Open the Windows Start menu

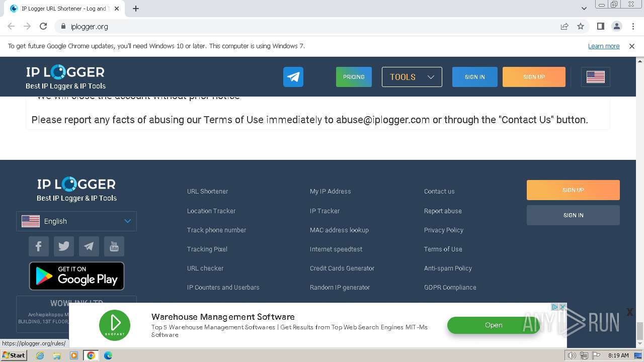[x=14, y=355]
